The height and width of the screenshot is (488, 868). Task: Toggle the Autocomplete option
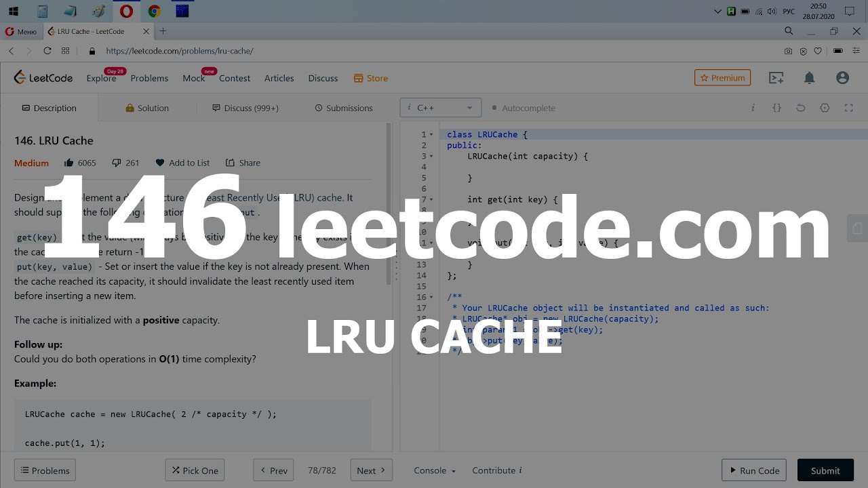click(x=524, y=108)
